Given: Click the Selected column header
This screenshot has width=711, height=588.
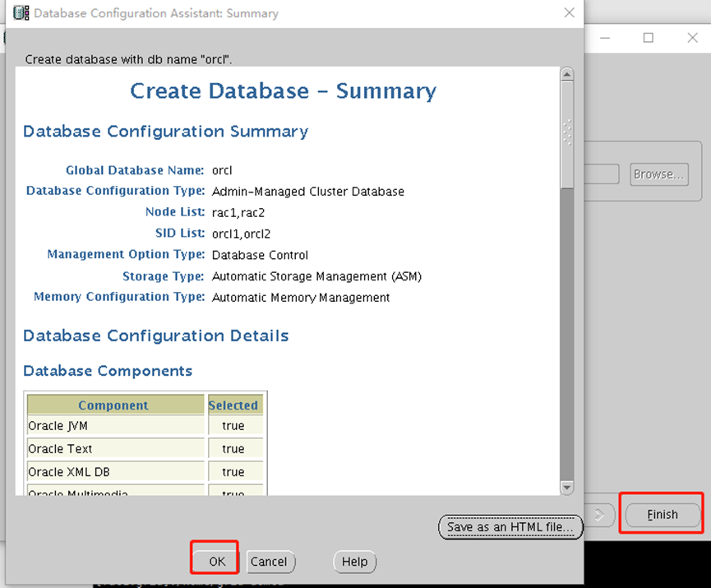Looking at the screenshot, I should click(x=235, y=405).
